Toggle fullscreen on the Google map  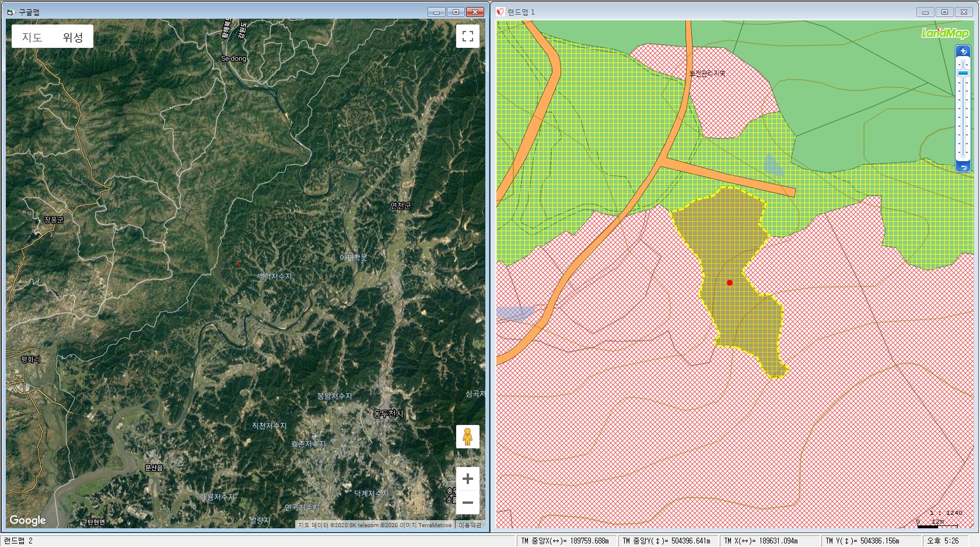tap(468, 36)
